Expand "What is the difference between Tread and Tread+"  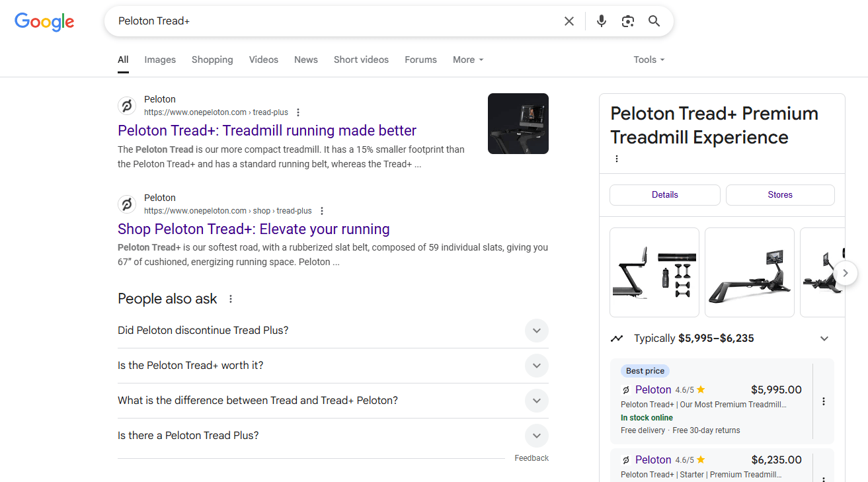(537, 401)
